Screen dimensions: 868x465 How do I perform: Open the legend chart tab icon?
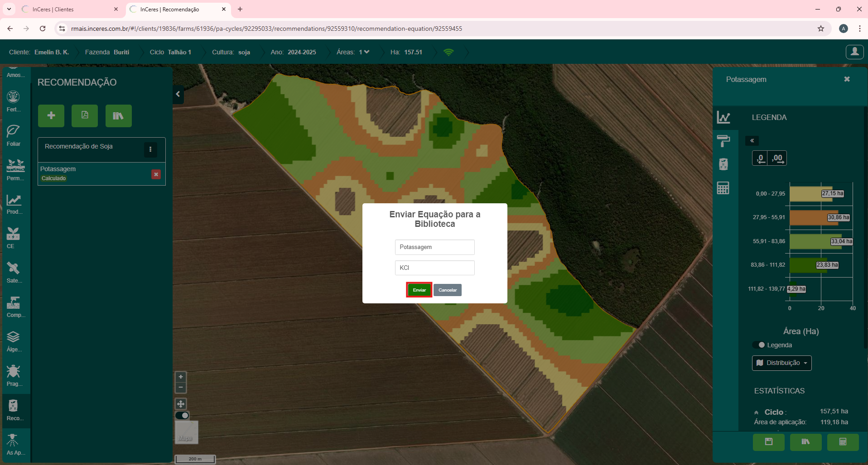[723, 117]
